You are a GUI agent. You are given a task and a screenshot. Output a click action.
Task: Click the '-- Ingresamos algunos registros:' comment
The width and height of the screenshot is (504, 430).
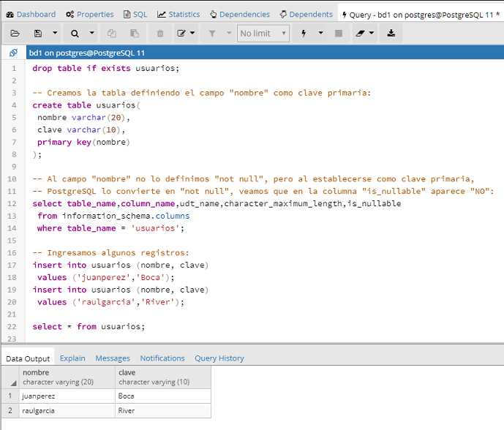pyautogui.click(x=111, y=253)
